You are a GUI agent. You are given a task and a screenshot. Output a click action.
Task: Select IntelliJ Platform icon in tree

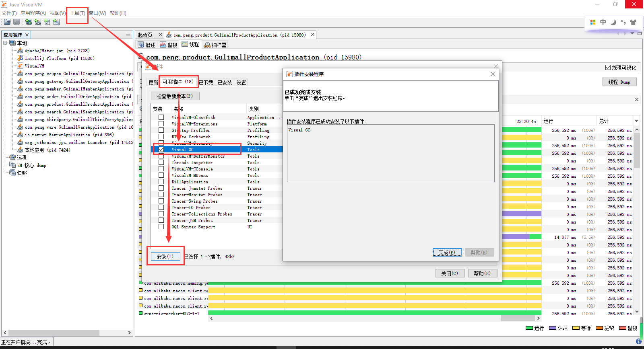pos(20,58)
